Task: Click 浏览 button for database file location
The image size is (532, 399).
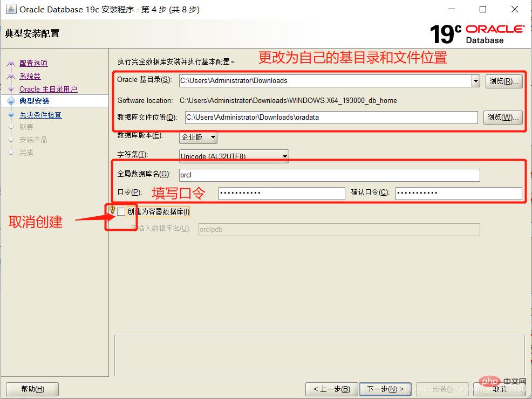Action: click(503, 117)
